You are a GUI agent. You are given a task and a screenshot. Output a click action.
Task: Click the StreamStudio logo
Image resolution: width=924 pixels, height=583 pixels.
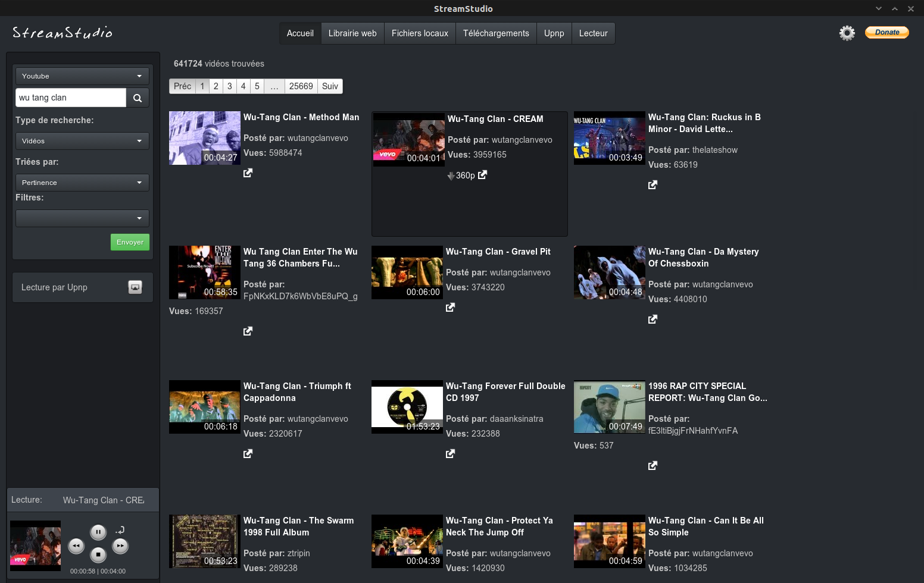coord(63,33)
